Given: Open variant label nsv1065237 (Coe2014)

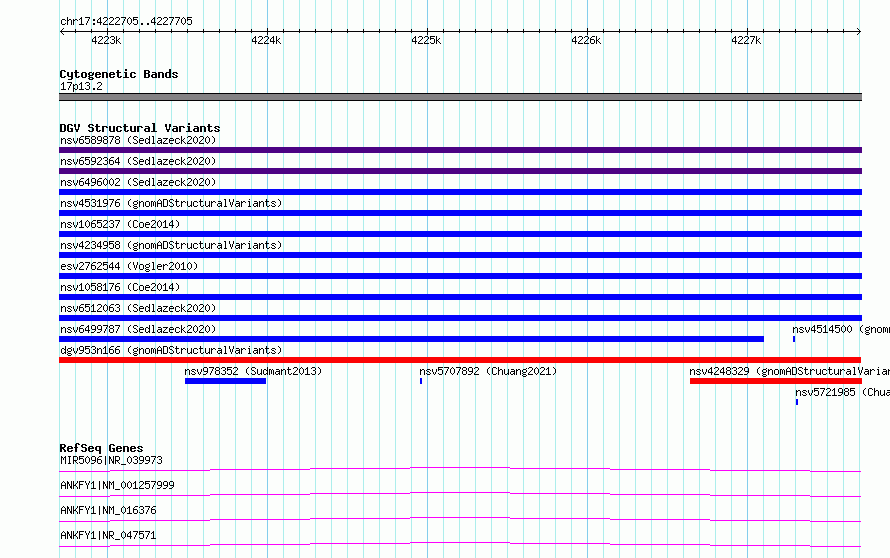Looking at the screenshot, I should pos(120,224).
